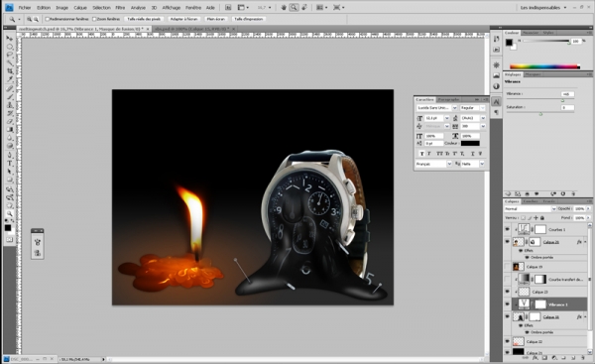Open the Calque menu
Screen dimensions: 595x364
click(x=80, y=8)
